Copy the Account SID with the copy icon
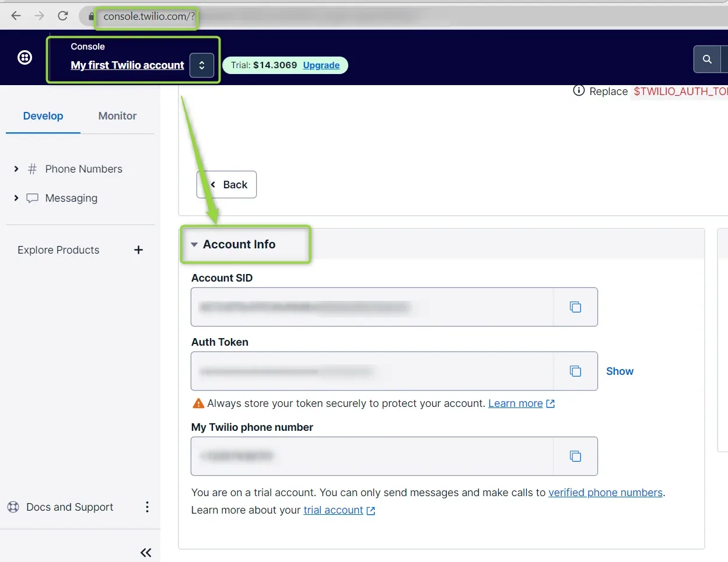The image size is (728, 562). tap(575, 307)
